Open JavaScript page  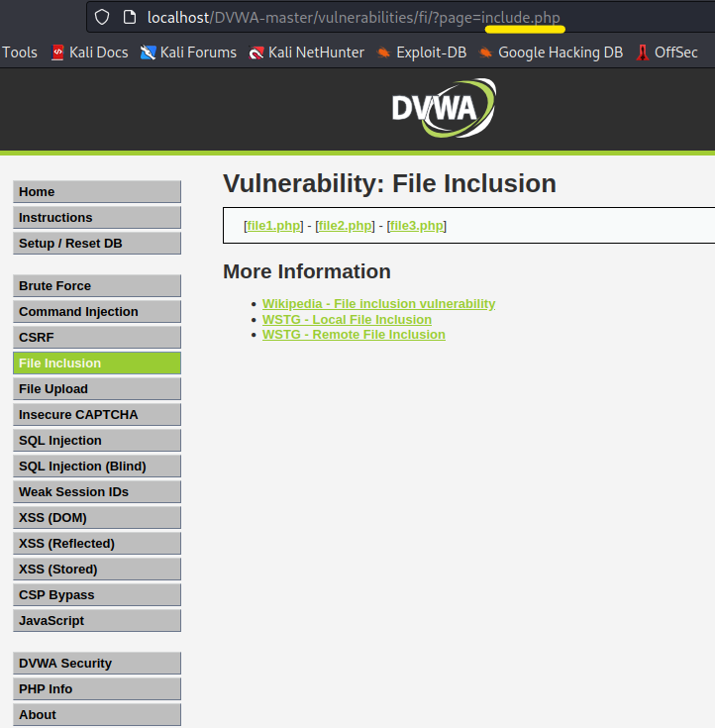click(x=97, y=621)
